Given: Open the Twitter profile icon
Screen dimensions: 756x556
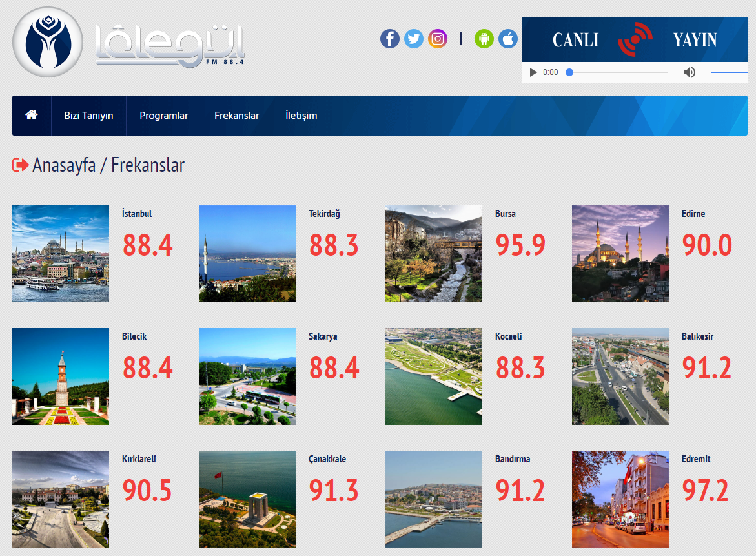Looking at the screenshot, I should (x=414, y=39).
